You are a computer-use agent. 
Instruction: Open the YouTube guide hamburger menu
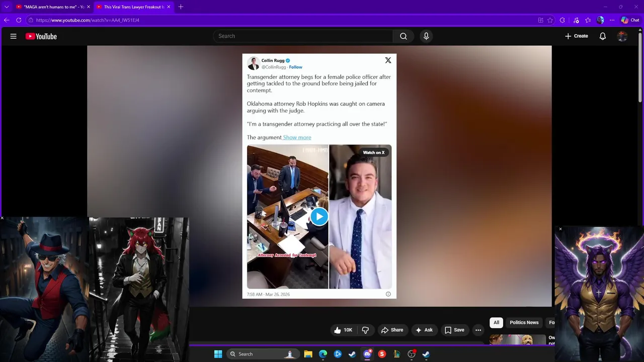click(x=14, y=36)
